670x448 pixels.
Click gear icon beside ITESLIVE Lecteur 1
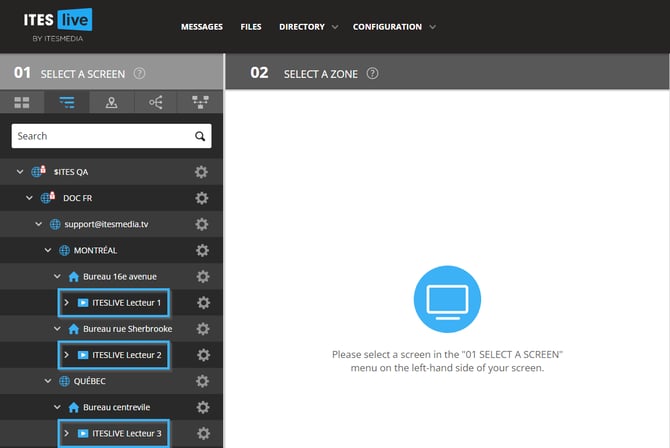[x=203, y=302]
